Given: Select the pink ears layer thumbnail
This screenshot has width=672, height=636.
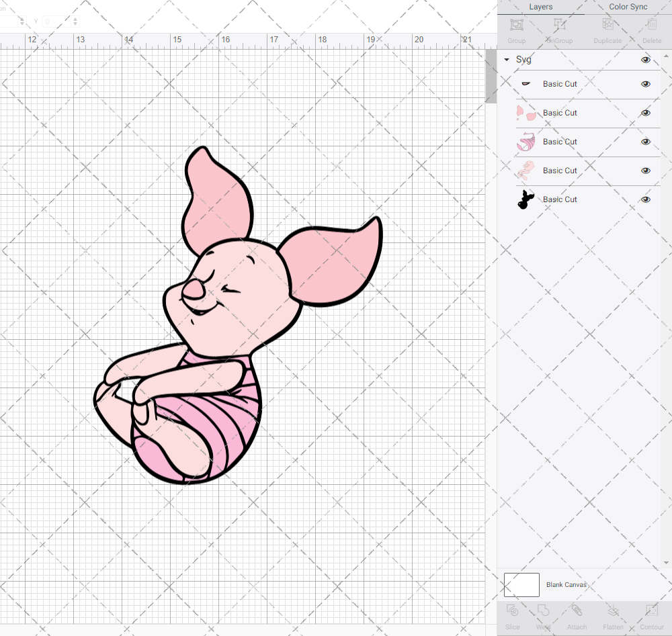Looking at the screenshot, I should [x=526, y=113].
